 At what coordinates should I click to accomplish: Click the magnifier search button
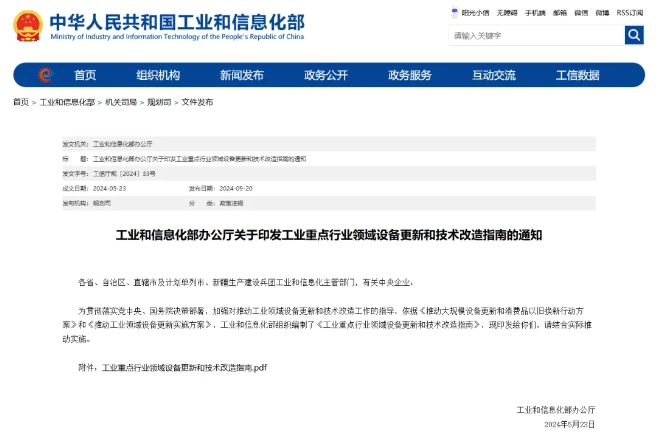pos(634,35)
